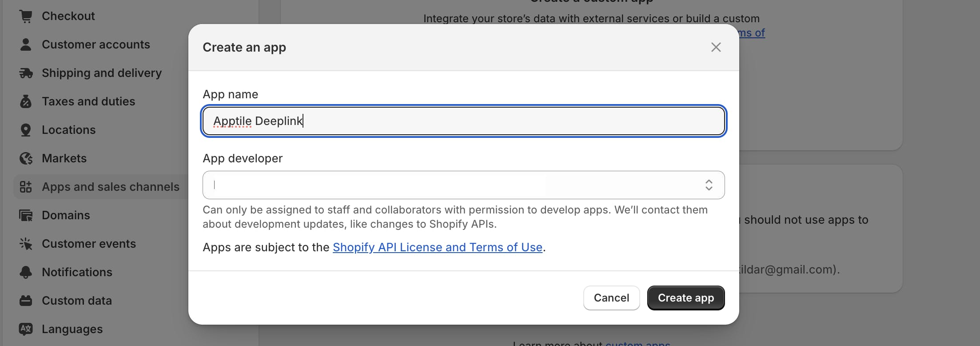This screenshot has height=346, width=980.
Task: Open Custom data settings
Action: (x=76, y=301)
